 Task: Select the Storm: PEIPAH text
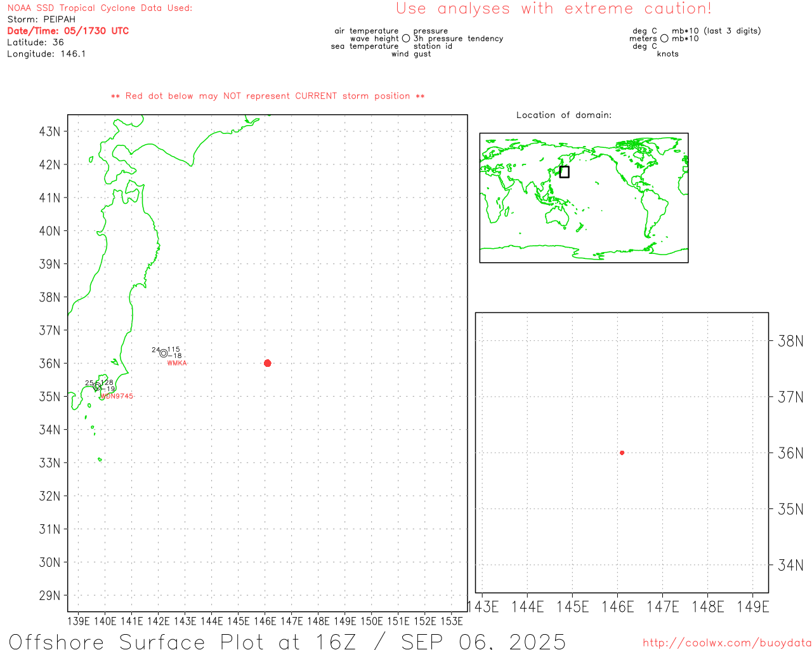[x=41, y=20]
